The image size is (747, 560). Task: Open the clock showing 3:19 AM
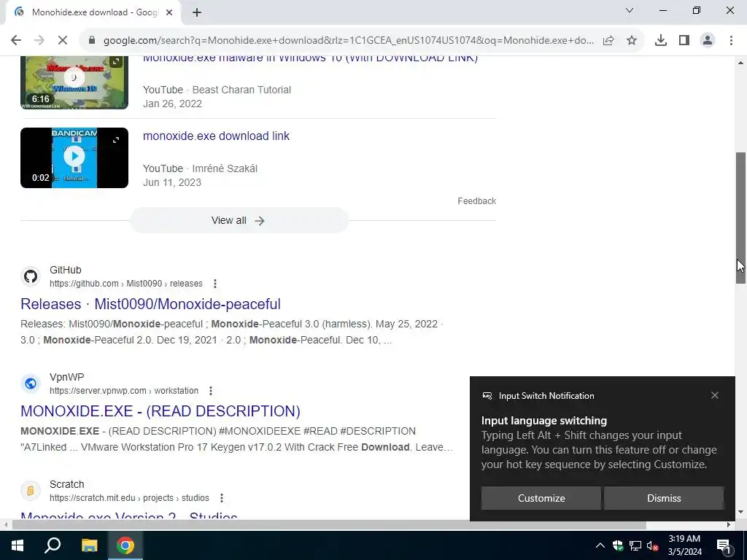coord(684,545)
